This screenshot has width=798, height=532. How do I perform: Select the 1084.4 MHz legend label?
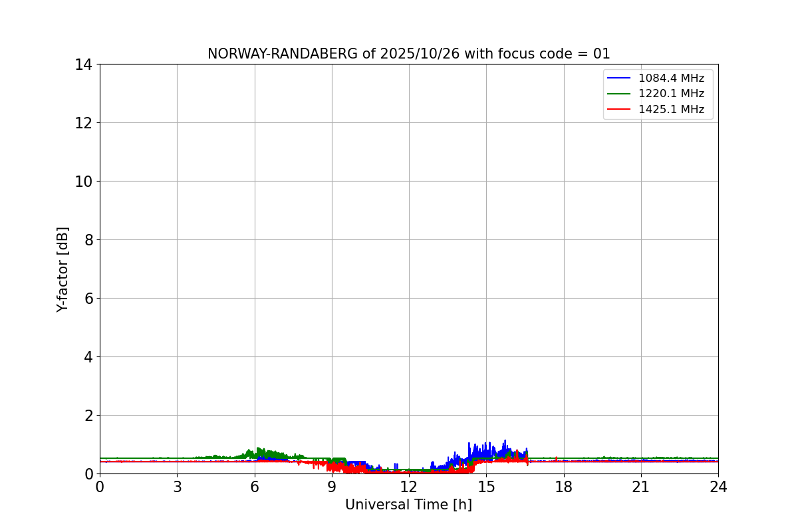[x=671, y=78]
